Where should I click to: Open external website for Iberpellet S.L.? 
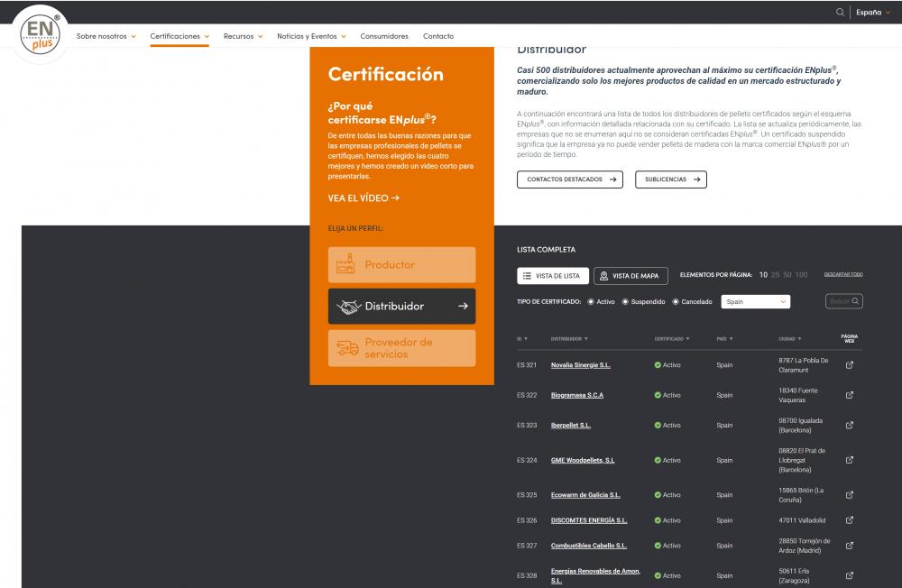coord(850,425)
